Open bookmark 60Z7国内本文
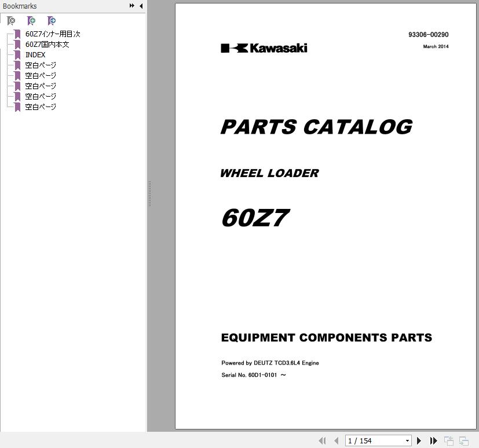The width and height of the screenshot is (479, 448). tap(47, 44)
